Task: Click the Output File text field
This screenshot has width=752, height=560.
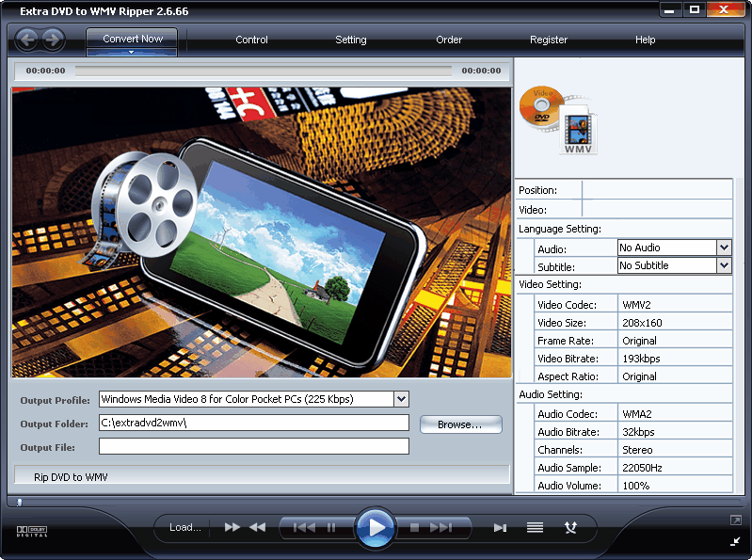Action: tap(254, 447)
